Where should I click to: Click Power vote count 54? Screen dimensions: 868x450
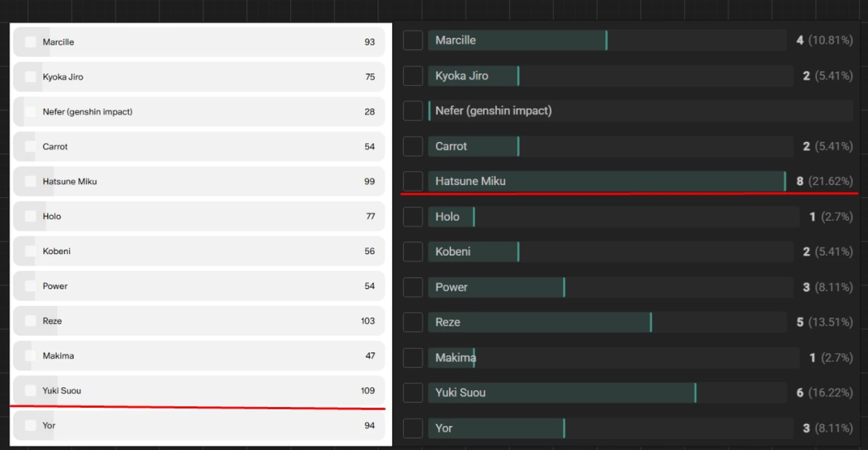point(369,286)
